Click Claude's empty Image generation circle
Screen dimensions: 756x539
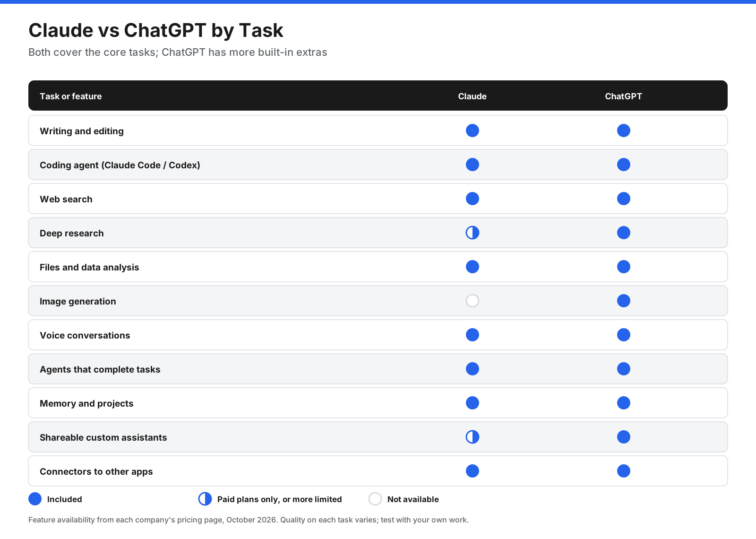472,301
